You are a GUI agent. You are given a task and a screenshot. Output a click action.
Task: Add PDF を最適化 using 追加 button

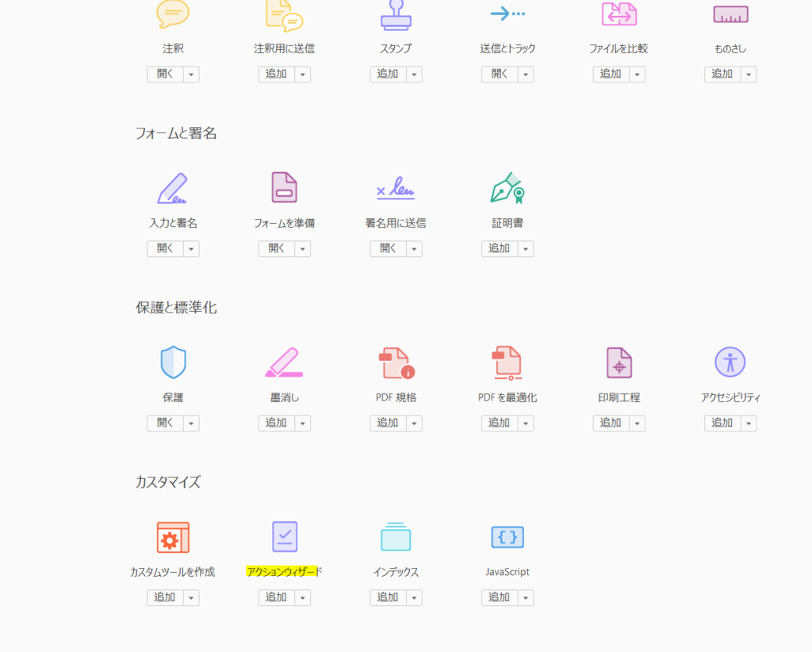coord(500,423)
